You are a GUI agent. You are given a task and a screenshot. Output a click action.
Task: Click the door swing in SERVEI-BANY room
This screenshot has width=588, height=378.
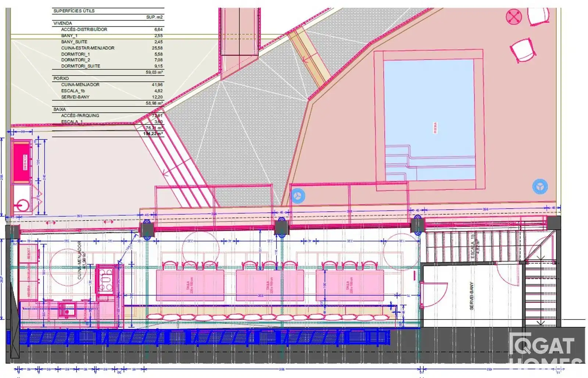click(x=434, y=295)
